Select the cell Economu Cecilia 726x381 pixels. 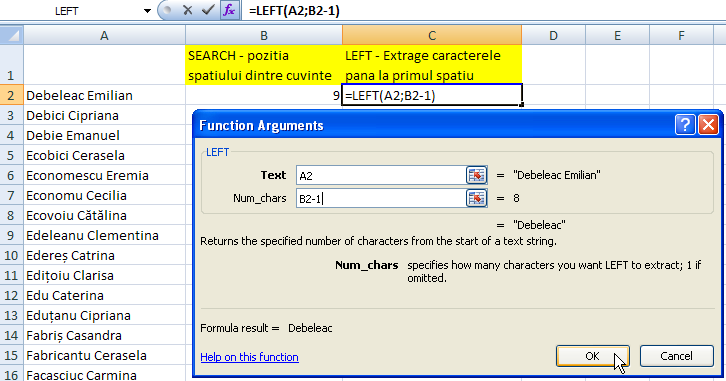coord(104,195)
